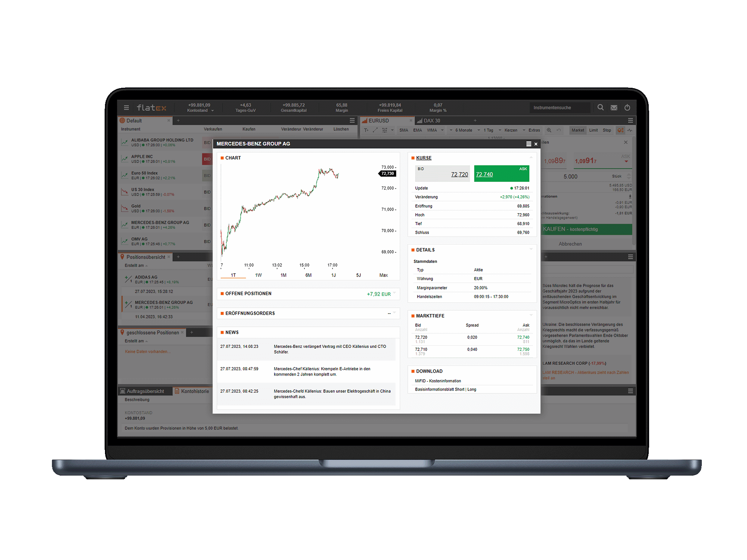Click into the Instrumentensuche search field
The image size is (747, 560).
(x=560, y=108)
